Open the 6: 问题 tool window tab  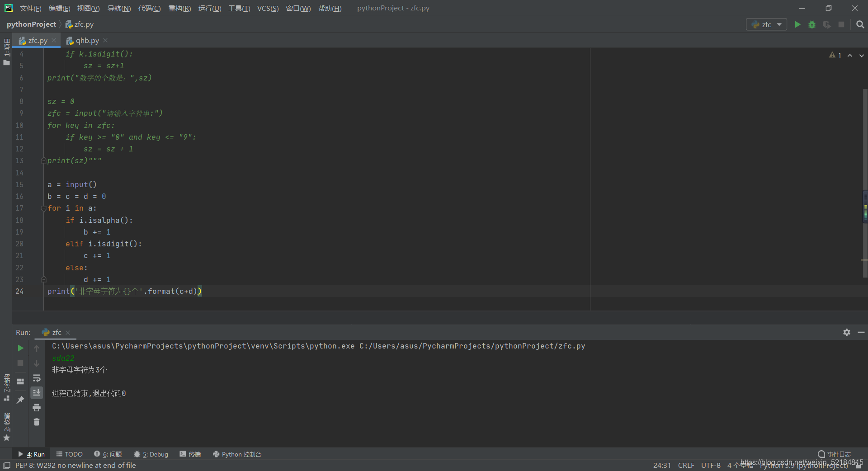click(108, 454)
